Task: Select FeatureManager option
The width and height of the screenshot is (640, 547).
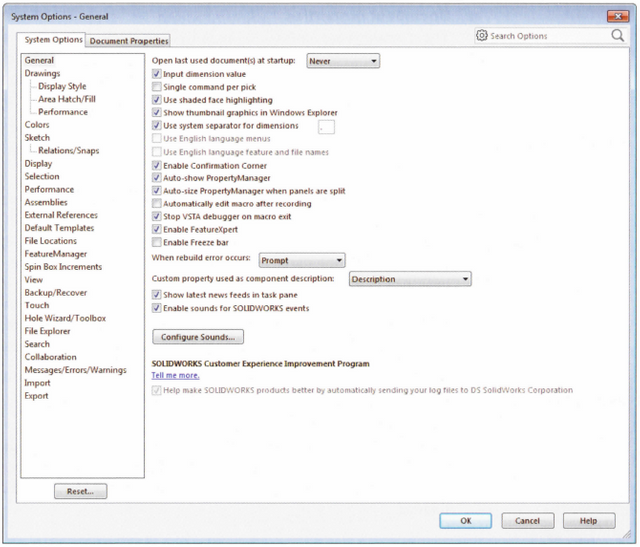Action: (x=56, y=254)
